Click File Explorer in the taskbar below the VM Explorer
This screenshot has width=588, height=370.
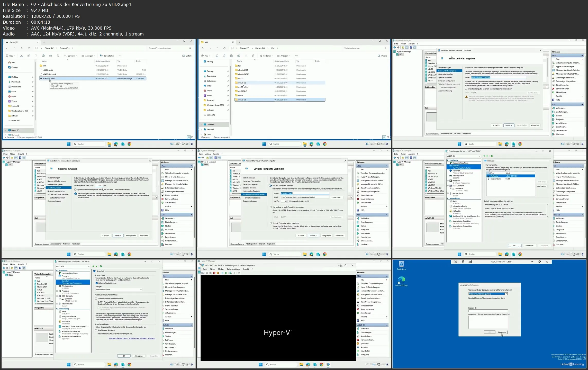(305, 144)
